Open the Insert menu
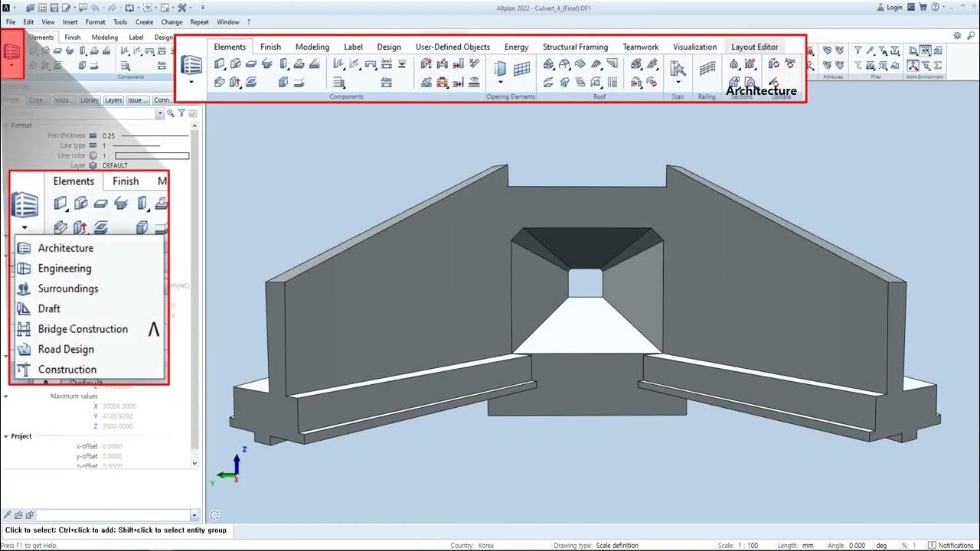Screen dimensions: 980x551 coord(70,22)
